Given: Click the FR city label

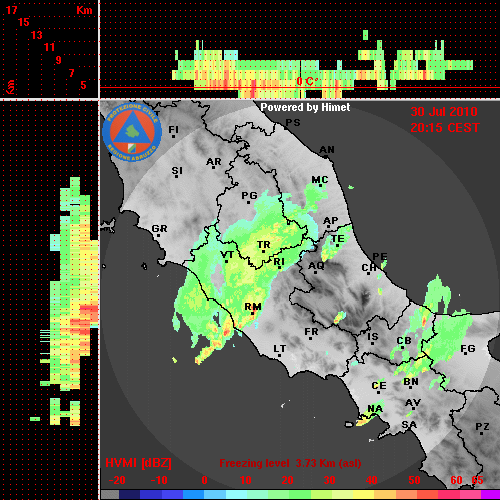Looking at the screenshot, I should tap(311, 332).
